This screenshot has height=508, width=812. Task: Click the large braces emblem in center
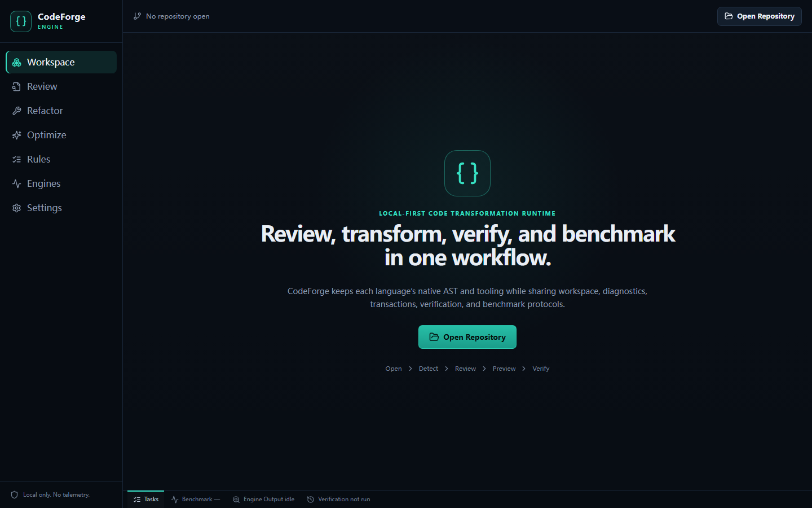[x=467, y=173]
